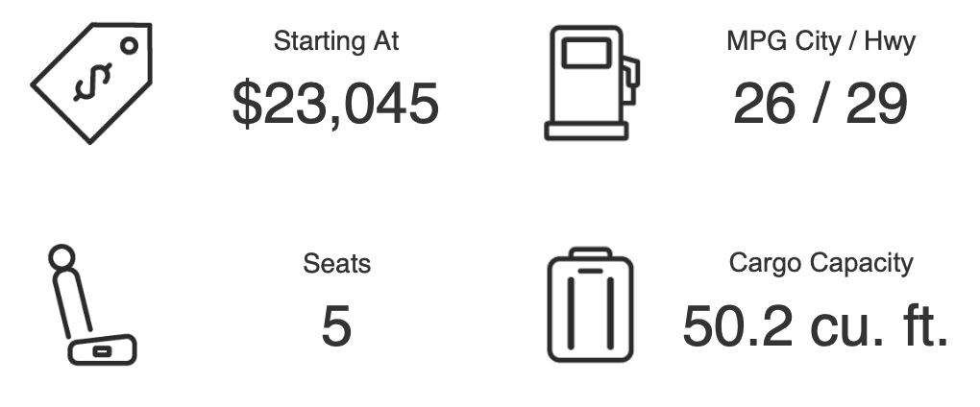This screenshot has width=980, height=407.
Task: Click the price tag icon
Action: click(91, 83)
